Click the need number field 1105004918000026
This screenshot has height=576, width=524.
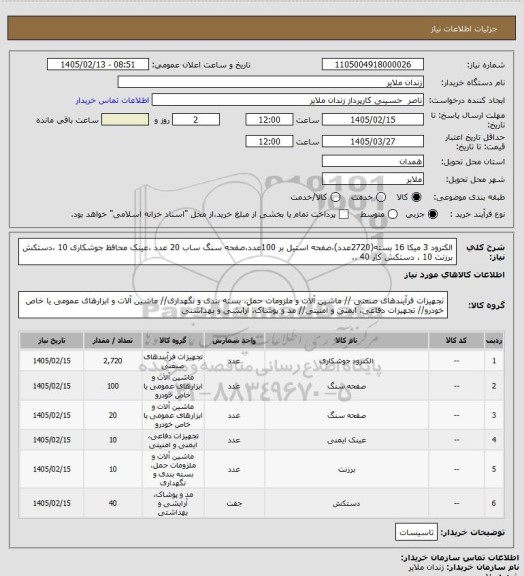coord(373,65)
